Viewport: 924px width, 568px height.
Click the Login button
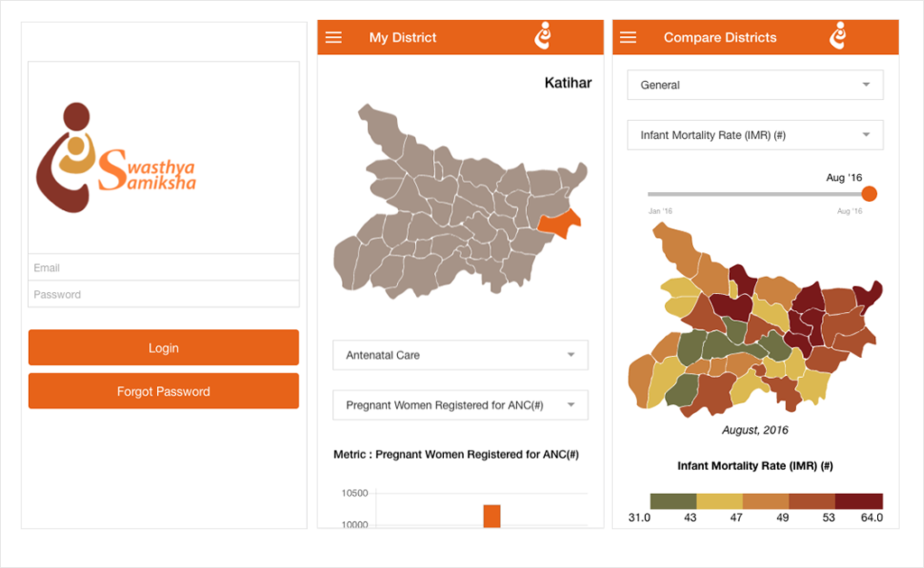pos(163,347)
